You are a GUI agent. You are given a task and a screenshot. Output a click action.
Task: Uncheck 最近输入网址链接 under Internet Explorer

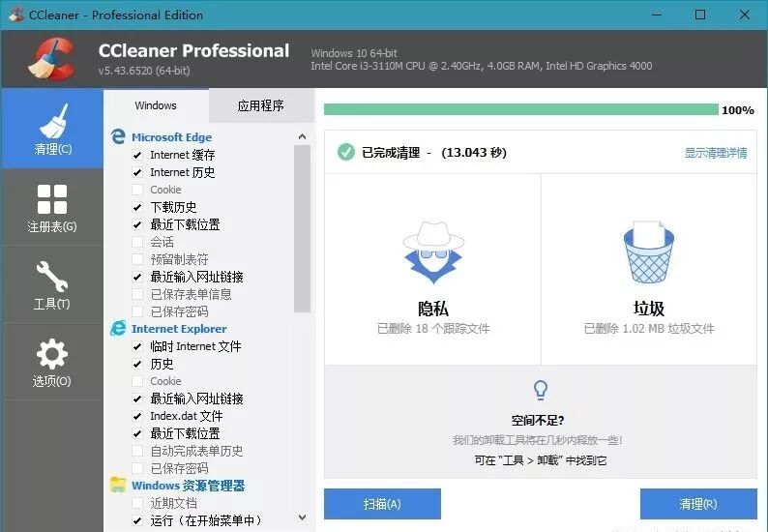point(137,399)
